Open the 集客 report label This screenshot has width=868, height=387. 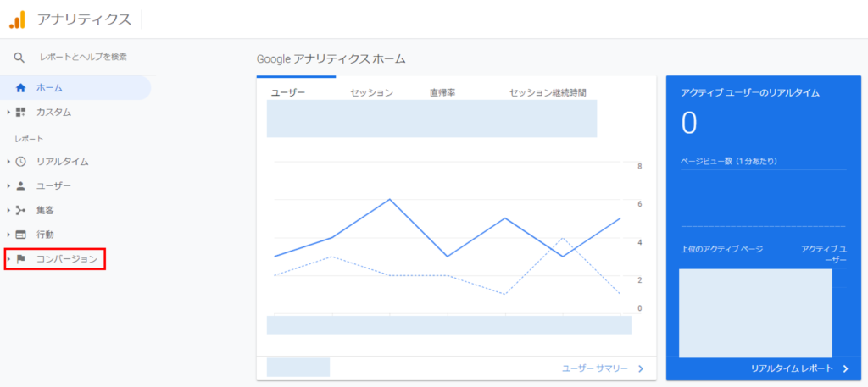(45, 210)
